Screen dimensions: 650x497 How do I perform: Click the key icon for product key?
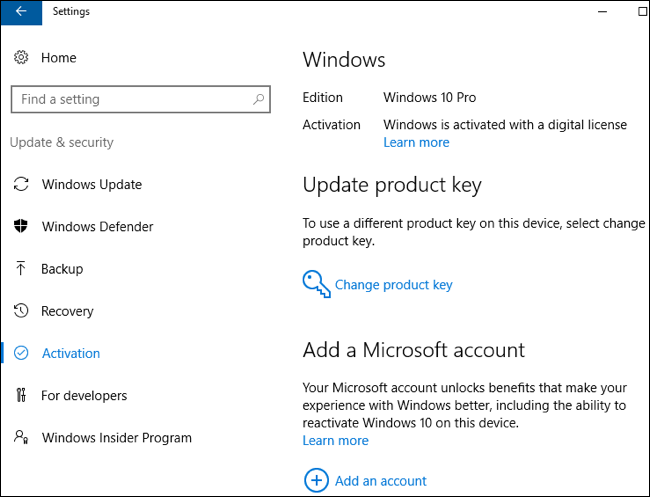pos(316,284)
